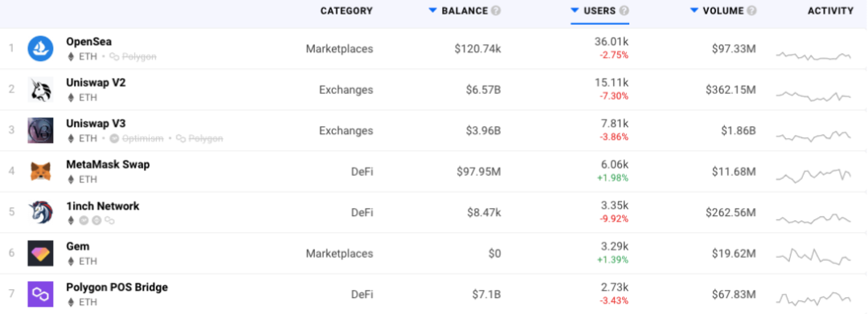Click the DeFi category in MetaMask Swap row
The width and height of the screenshot is (868, 314).
click(x=362, y=171)
